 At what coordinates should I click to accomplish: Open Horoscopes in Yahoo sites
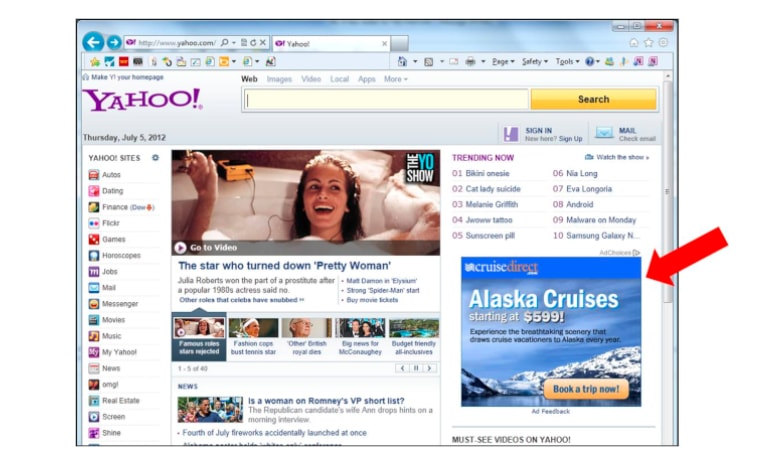(x=121, y=256)
